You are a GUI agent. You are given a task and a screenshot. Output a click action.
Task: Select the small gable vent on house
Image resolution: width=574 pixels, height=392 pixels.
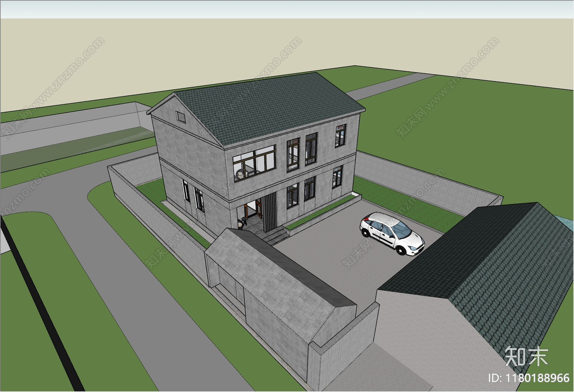[181, 117]
